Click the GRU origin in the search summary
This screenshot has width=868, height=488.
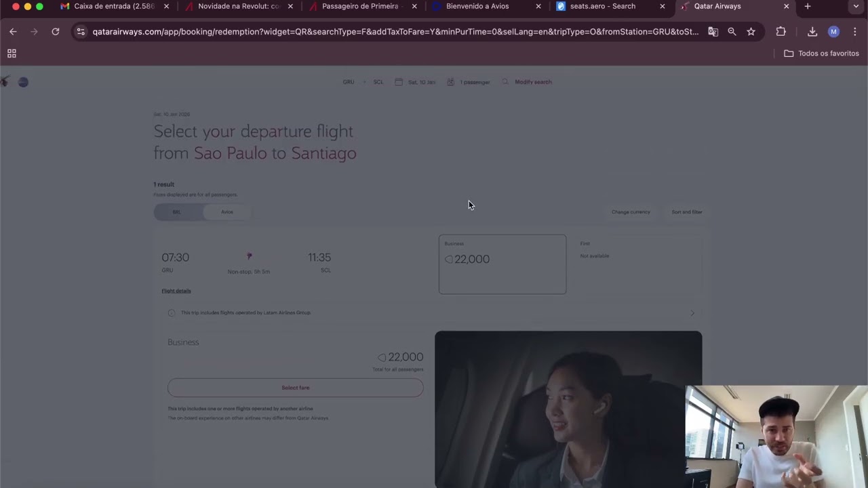349,82
